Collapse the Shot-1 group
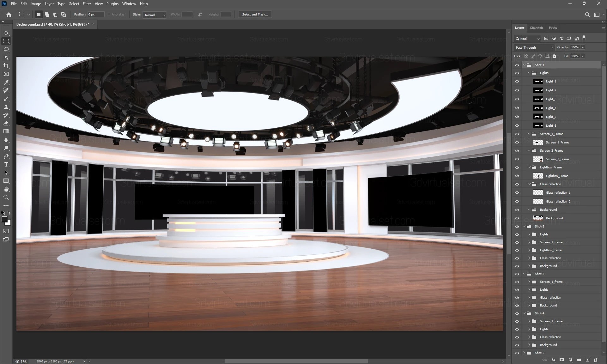The width and height of the screenshot is (607, 364). tap(524, 65)
